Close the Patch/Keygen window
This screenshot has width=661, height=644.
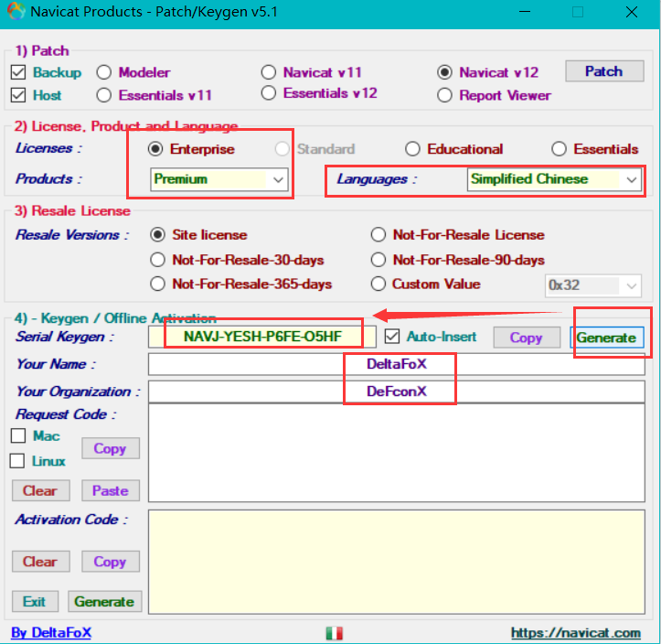[x=632, y=12]
